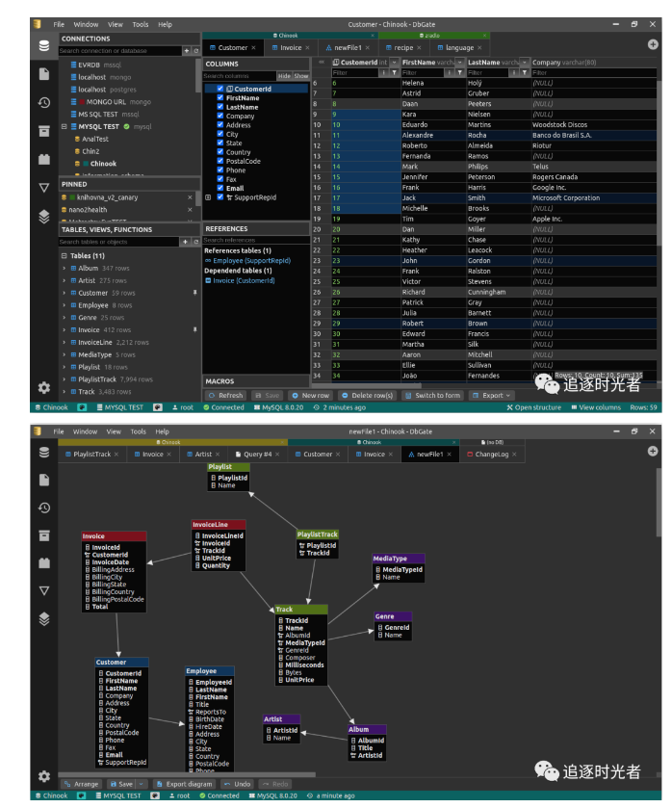
Task: Select Track table header in diagram
Action: [301, 609]
